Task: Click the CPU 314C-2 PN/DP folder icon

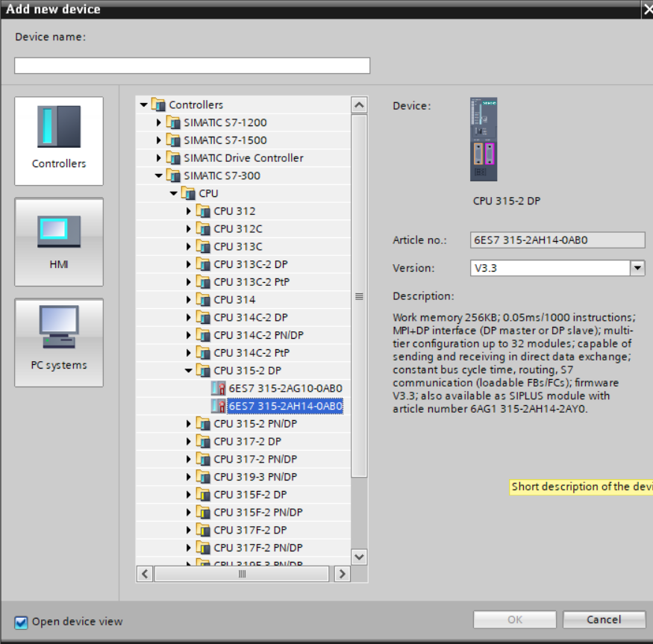Action: tap(203, 335)
